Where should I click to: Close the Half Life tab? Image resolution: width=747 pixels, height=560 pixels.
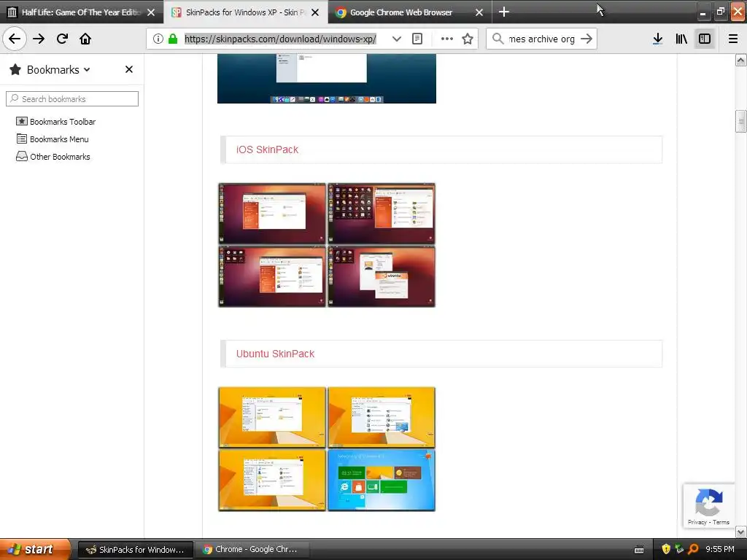[151, 12]
